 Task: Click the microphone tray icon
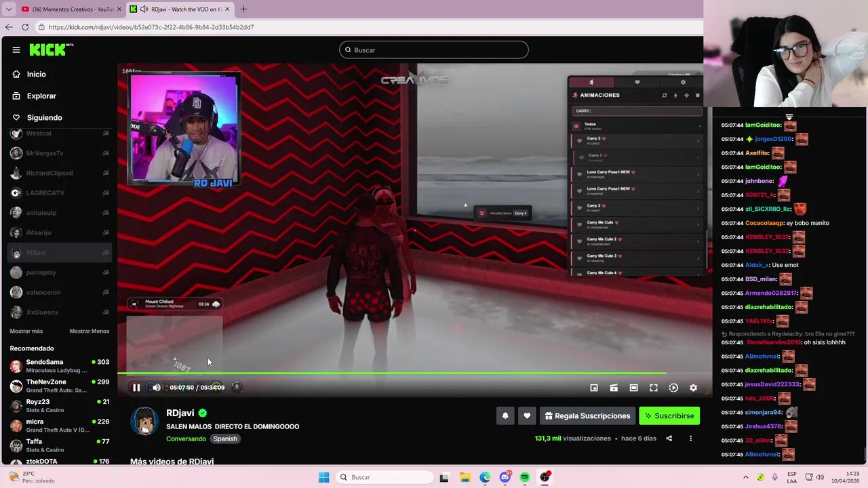click(x=774, y=477)
